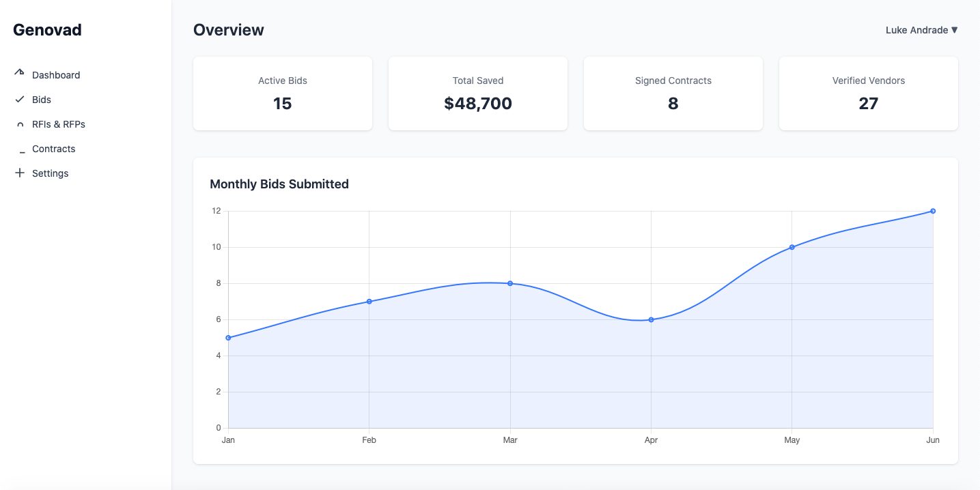Click the Feb data point on chart
The height and width of the screenshot is (490, 980).
tap(369, 302)
